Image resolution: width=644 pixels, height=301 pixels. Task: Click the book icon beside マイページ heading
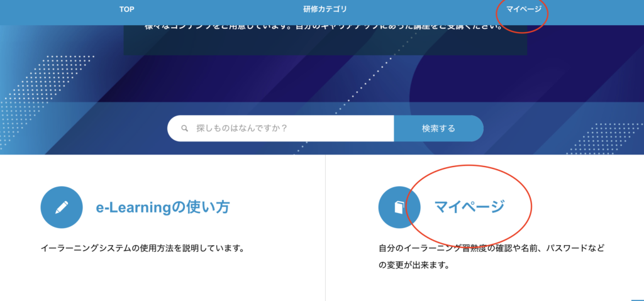coord(399,207)
